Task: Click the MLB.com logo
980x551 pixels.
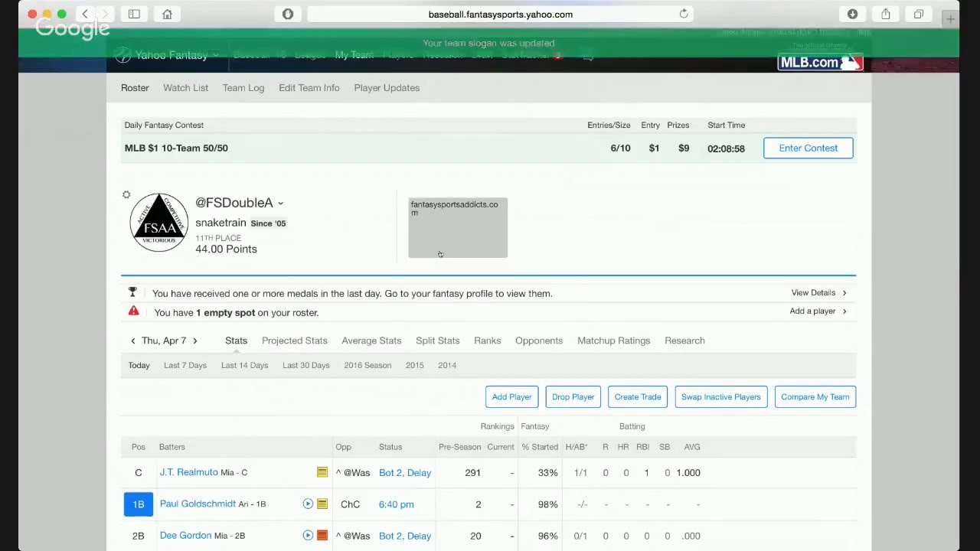Action: tap(821, 63)
